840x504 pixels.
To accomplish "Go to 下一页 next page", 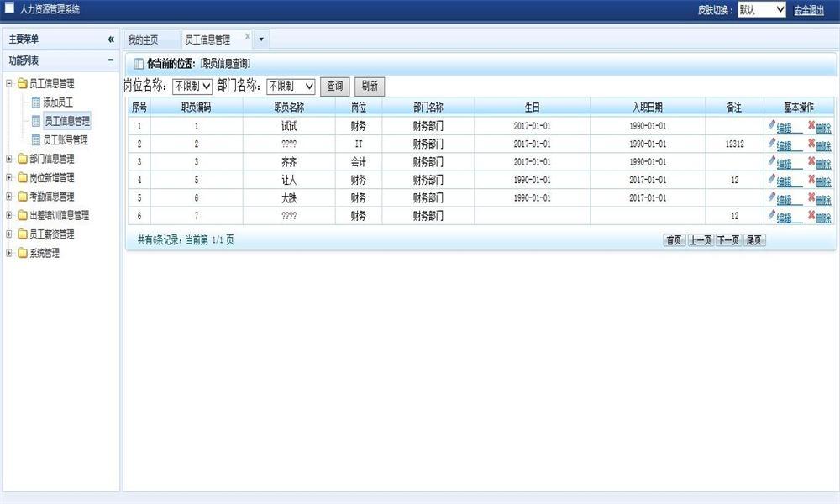I will point(728,240).
